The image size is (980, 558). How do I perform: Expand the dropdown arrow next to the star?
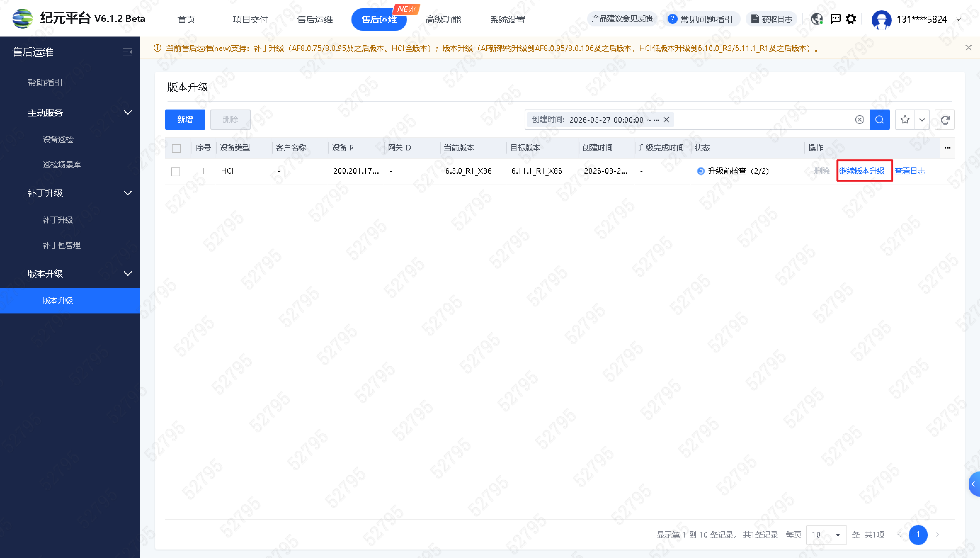(922, 120)
